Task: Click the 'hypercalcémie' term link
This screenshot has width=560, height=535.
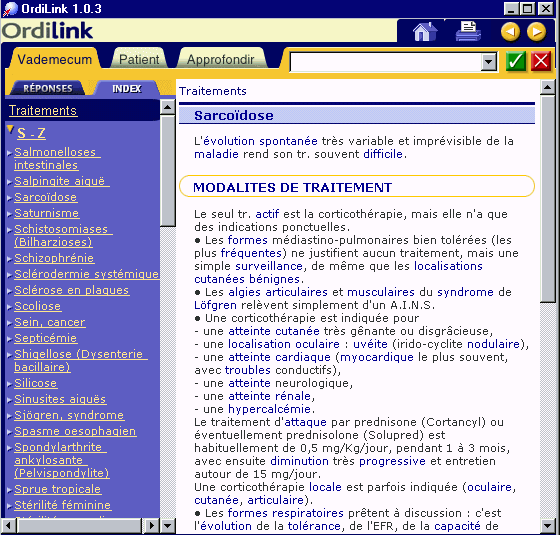Action: [269, 409]
